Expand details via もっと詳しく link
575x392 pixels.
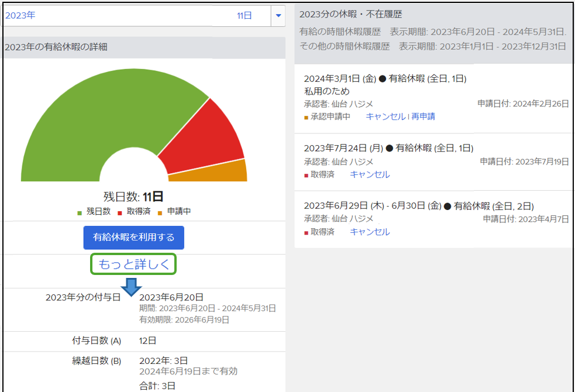click(x=133, y=264)
